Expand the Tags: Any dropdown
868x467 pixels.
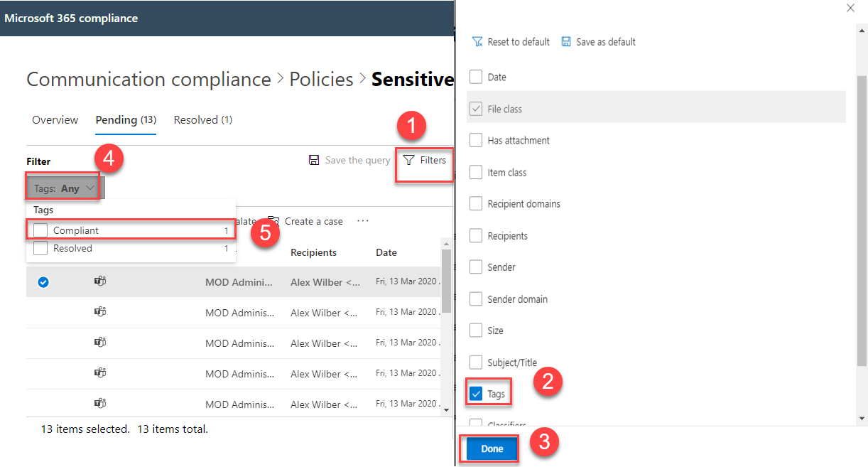tap(65, 188)
